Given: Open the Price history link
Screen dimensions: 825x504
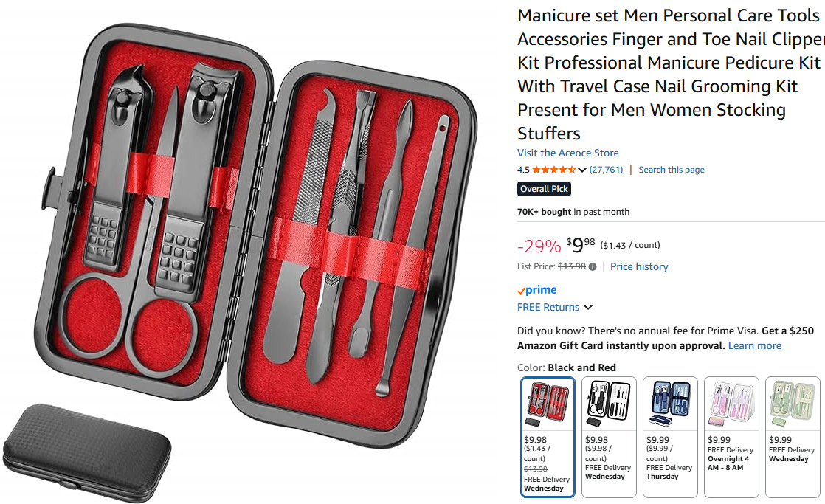Looking at the screenshot, I should pos(639,266).
